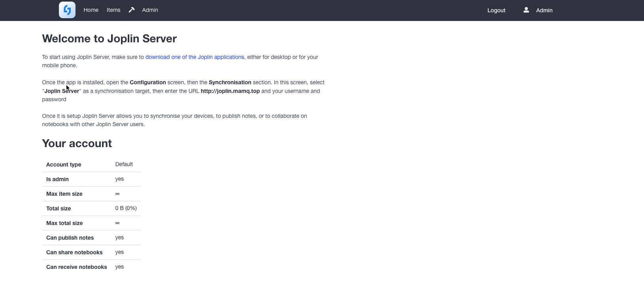Click the 0 B (0%) value
The width and height of the screenshot is (644, 295).
[x=126, y=208]
